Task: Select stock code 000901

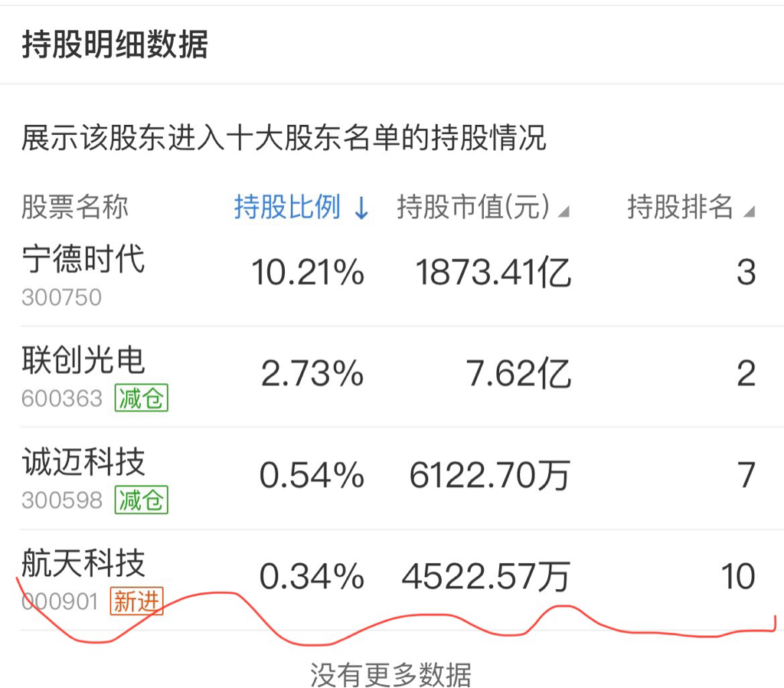Action: pyautogui.click(x=60, y=601)
